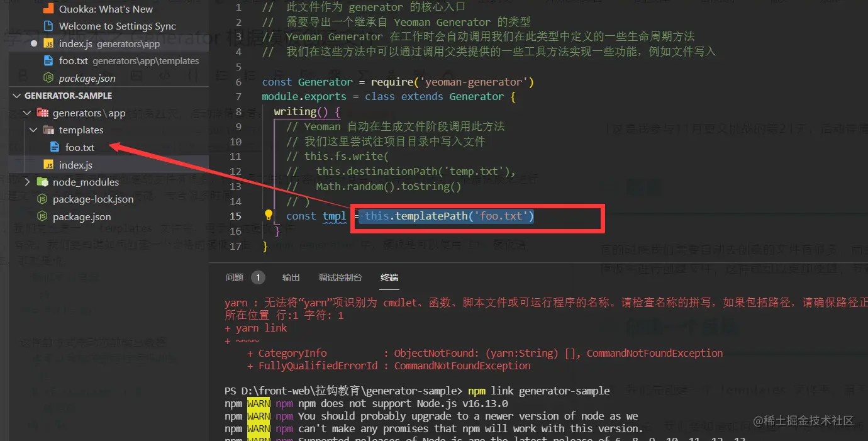Click Math.random().toString() comment line
868x441 pixels.
click(x=374, y=186)
